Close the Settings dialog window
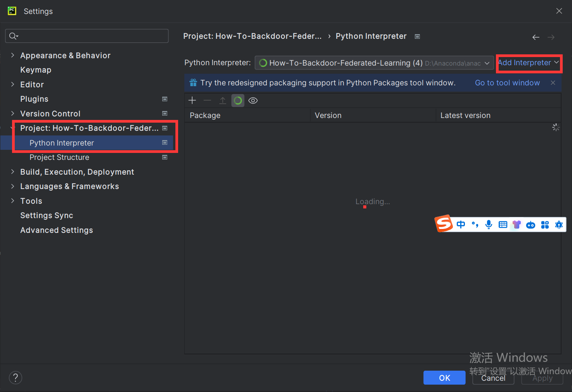Viewport: 572px width, 392px height. [x=559, y=11]
